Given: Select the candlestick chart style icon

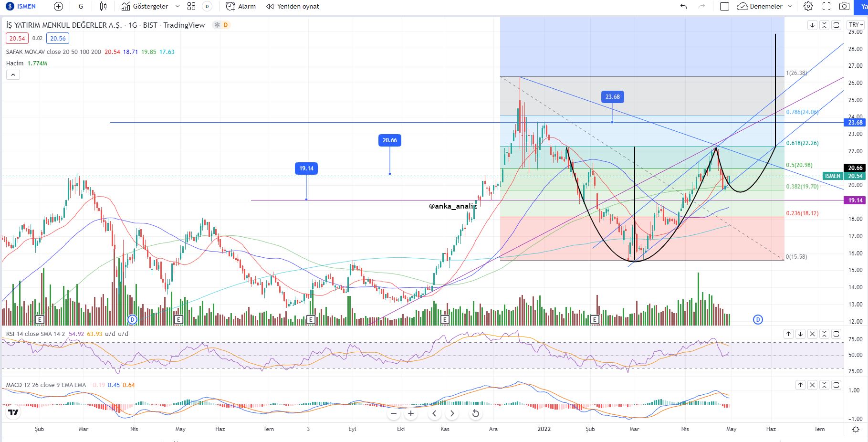Looking at the screenshot, I should pyautogui.click(x=102, y=6).
